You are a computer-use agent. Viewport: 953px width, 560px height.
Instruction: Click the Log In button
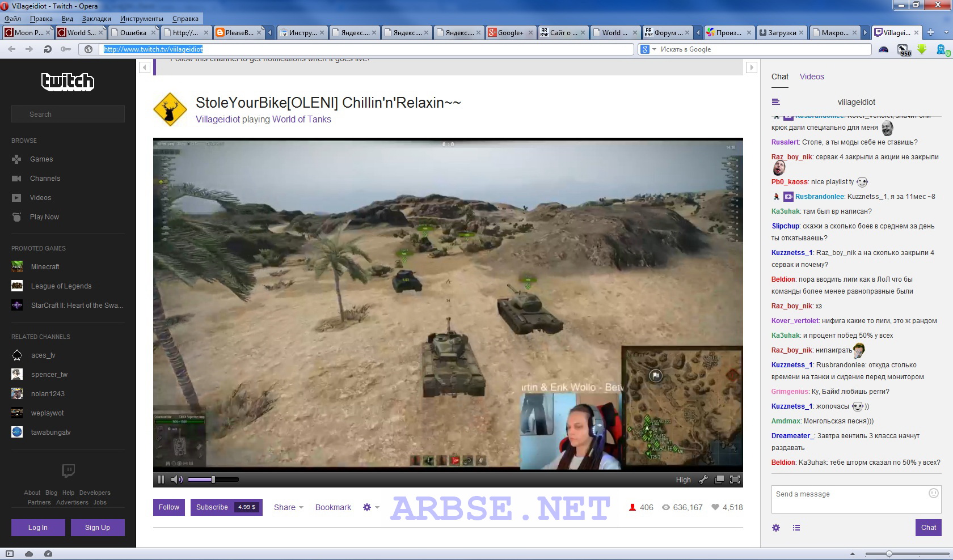38,528
